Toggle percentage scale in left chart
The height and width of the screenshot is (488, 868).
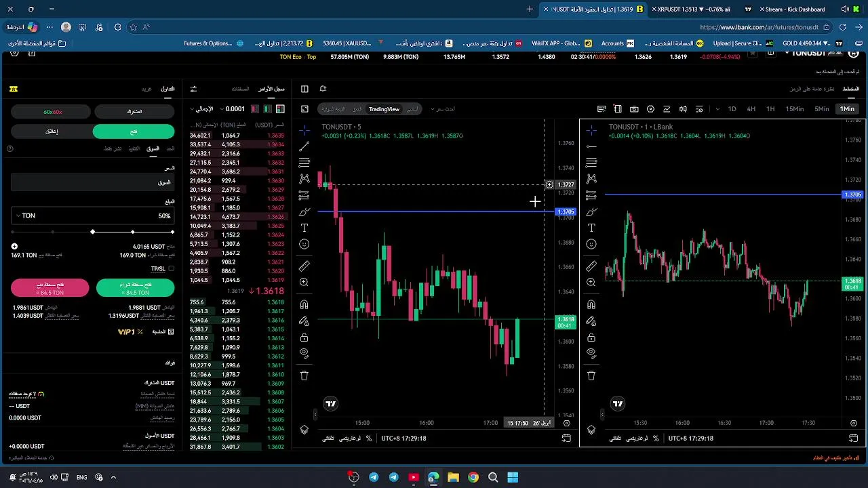pos(369,439)
